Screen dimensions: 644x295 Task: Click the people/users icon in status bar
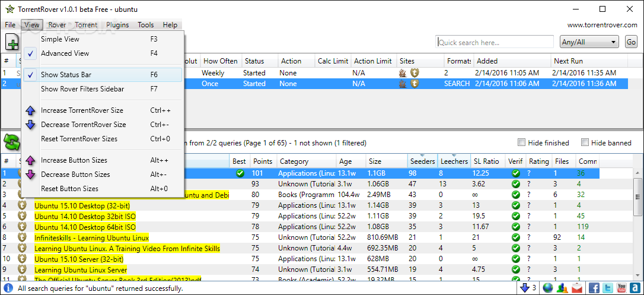562,288
